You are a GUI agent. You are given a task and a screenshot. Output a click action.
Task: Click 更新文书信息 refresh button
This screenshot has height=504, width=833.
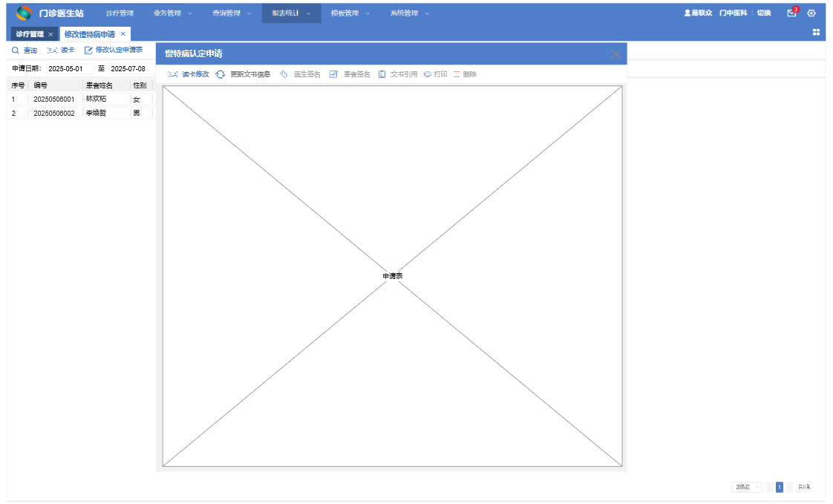243,74
